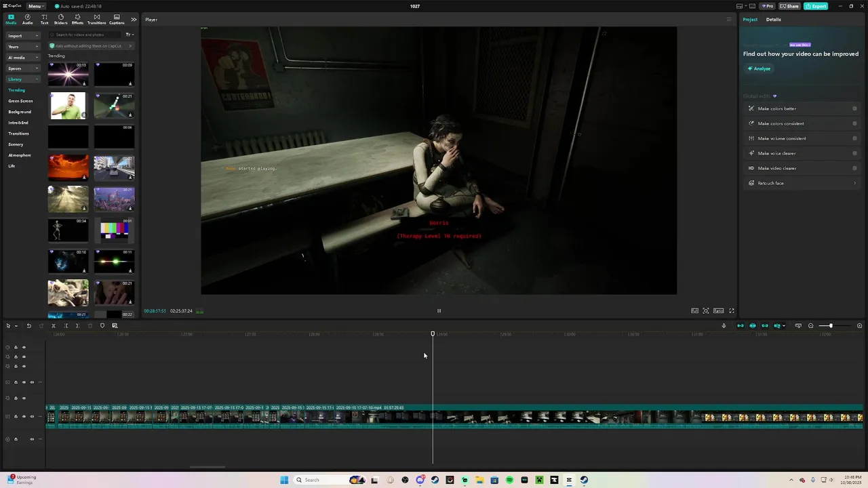The height and width of the screenshot is (488, 868).
Task: Click the Pro button
Action: click(x=768, y=6)
